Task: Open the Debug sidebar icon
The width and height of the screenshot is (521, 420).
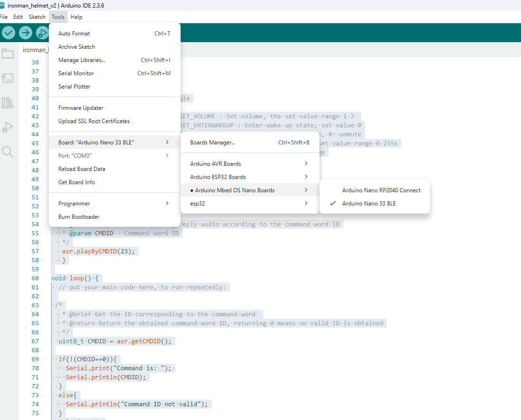Action: (8, 127)
